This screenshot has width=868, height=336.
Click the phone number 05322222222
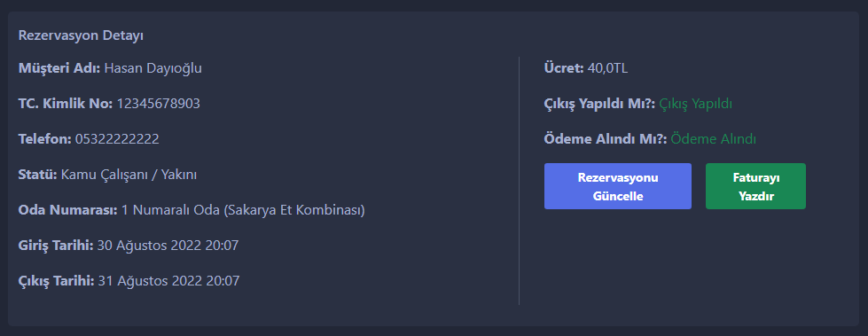pos(117,139)
